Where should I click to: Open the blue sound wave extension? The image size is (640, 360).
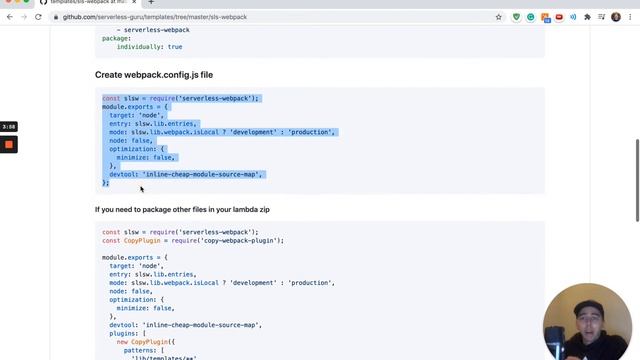point(573,17)
